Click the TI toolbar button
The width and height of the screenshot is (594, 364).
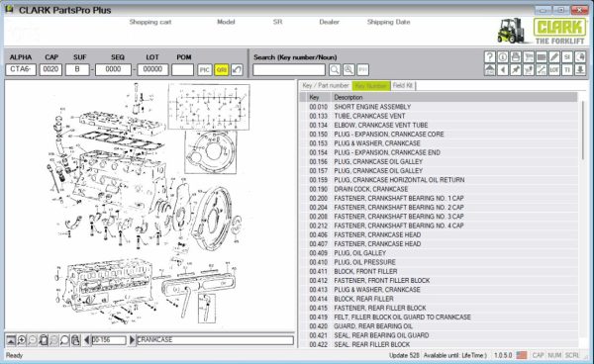coord(566,69)
